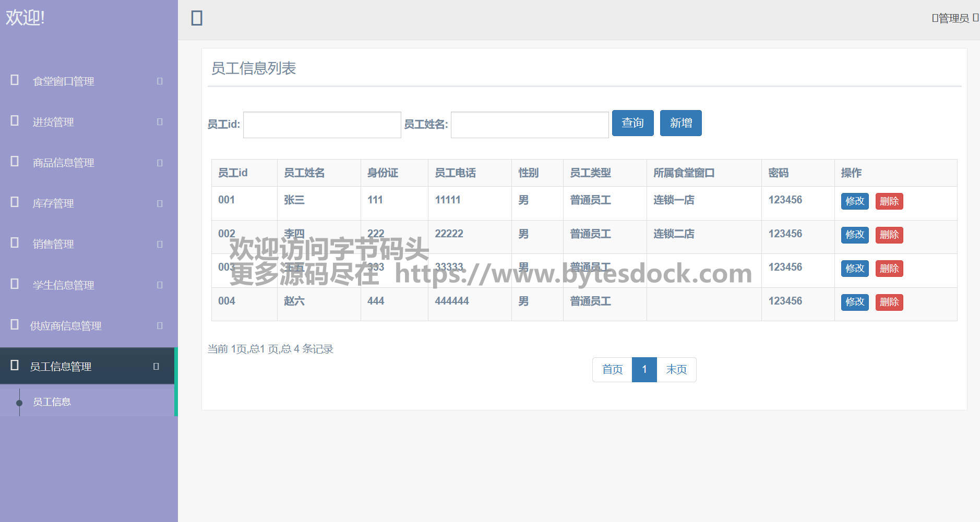Open the 管理员 user dropdown
Image resolution: width=980 pixels, height=522 pixels.
click(954, 18)
